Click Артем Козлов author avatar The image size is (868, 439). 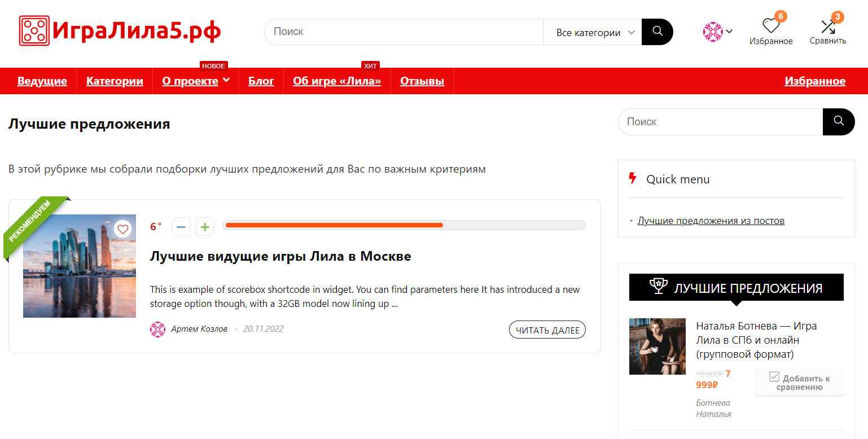tap(157, 329)
